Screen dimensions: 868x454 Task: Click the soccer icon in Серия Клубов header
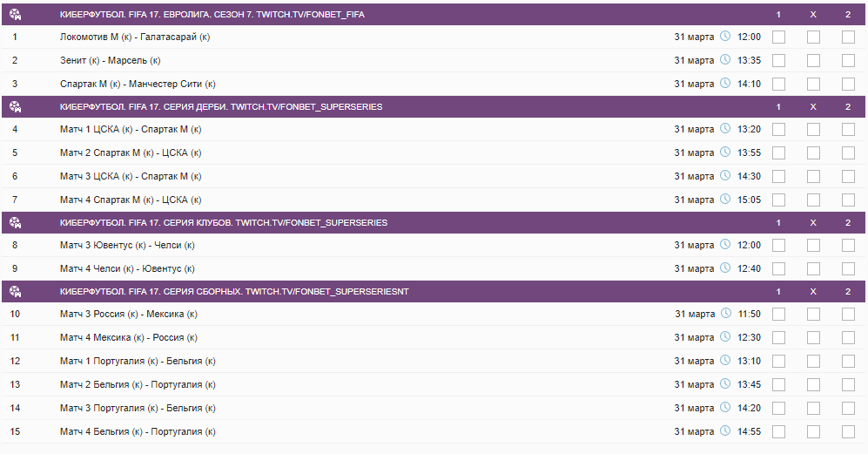15,223
